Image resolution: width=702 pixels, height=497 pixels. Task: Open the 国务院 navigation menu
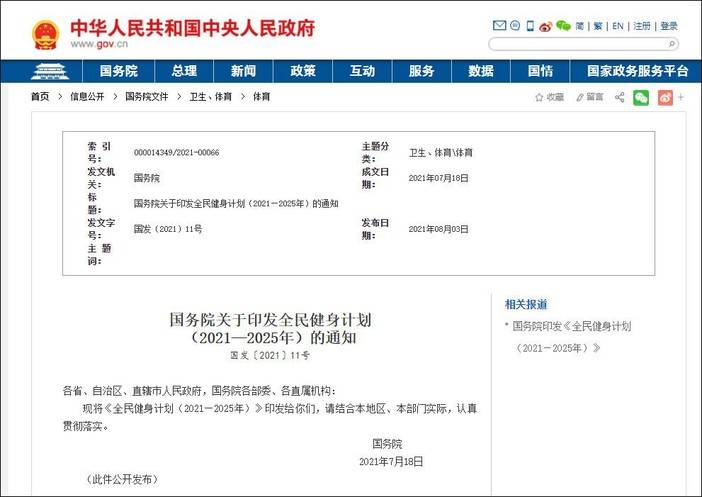click(x=118, y=71)
